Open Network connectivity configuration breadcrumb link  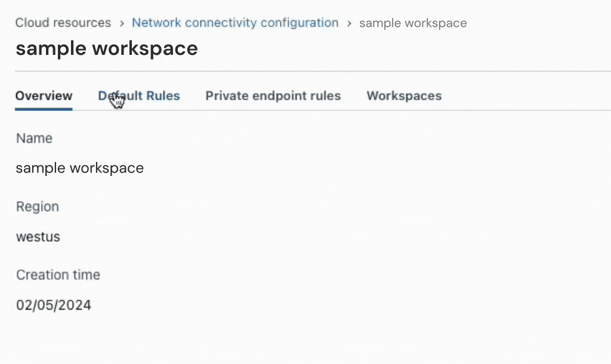[x=234, y=23]
